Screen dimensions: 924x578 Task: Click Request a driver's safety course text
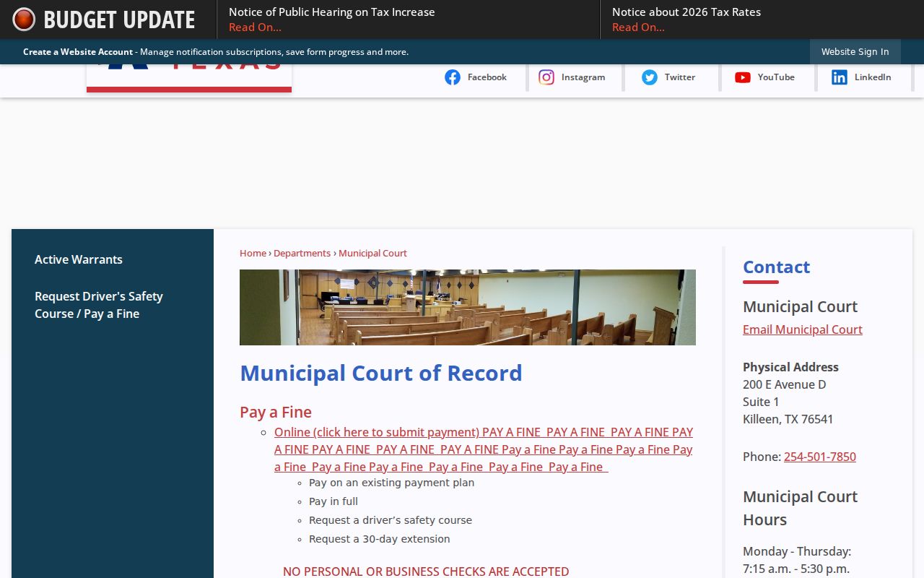[x=391, y=520]
